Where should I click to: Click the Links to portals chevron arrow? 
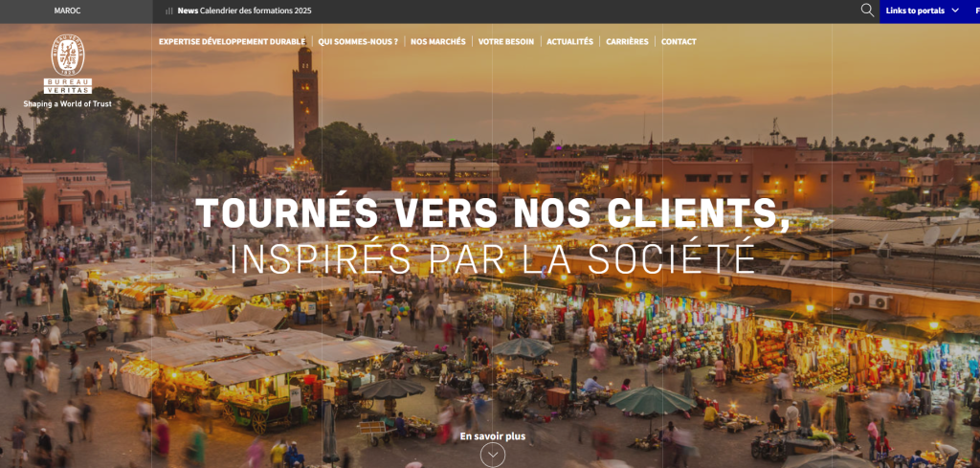pos(955,11)
